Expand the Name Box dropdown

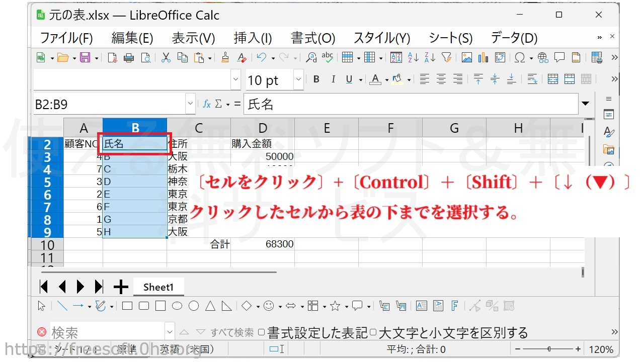pyautogui.click(x=190, y=104)
